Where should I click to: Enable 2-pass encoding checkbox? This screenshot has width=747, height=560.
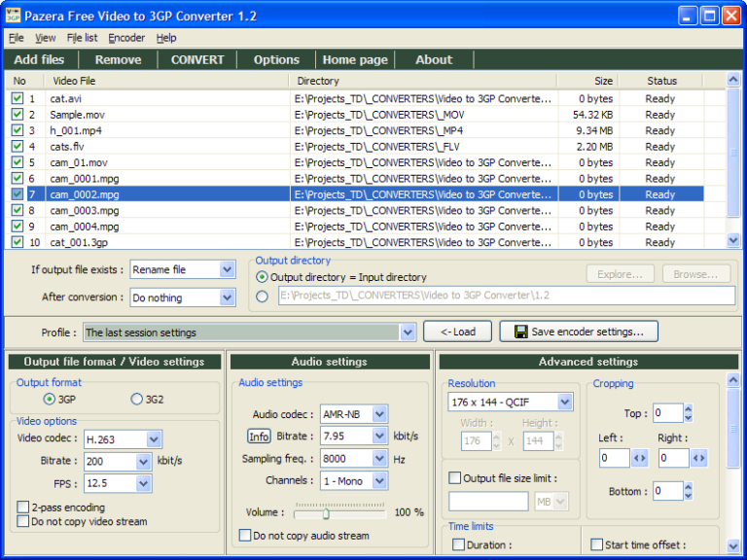click(23, 507)
